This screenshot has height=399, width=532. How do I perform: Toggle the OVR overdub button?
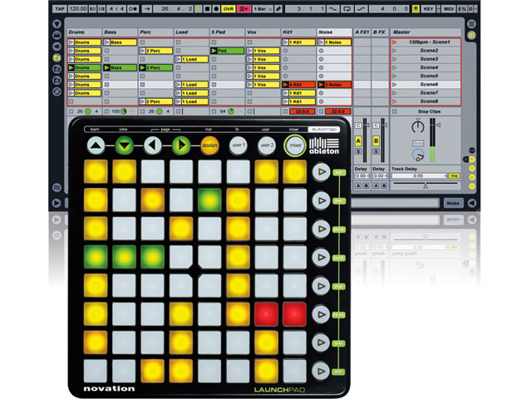pyautogui.click(x=229, y=9)
